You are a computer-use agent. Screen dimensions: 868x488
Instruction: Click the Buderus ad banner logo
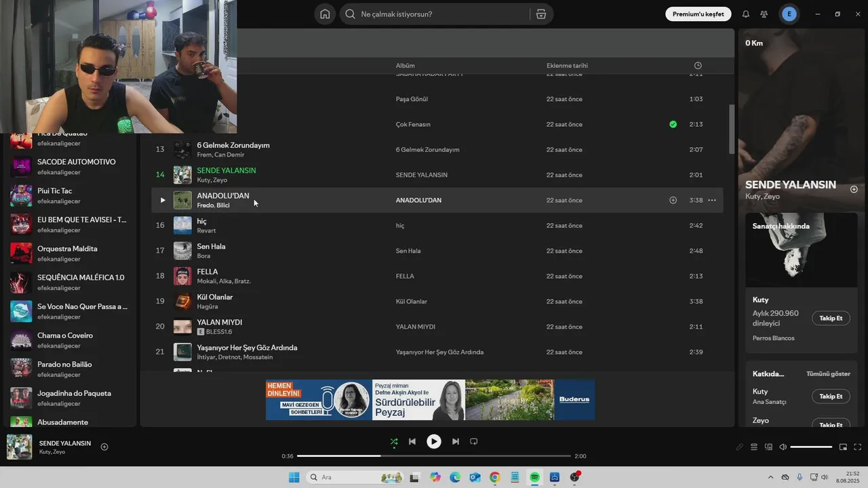tap(574, 399)
